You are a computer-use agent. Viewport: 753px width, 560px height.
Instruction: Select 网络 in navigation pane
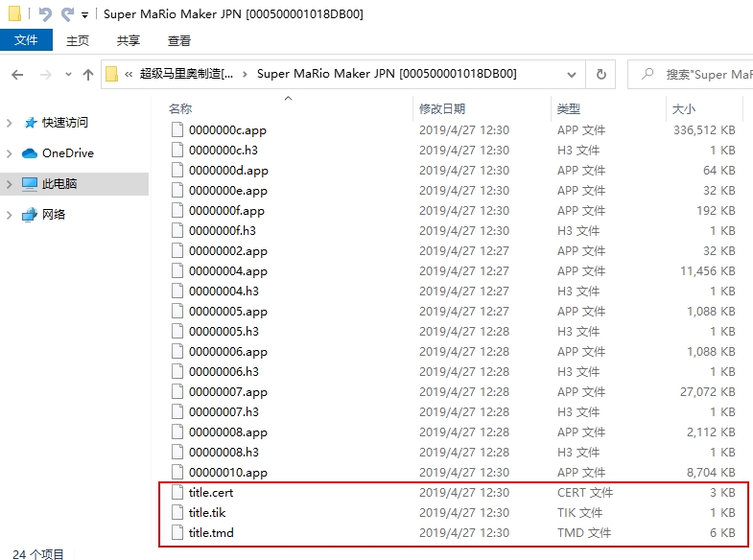tap(54, 214)
